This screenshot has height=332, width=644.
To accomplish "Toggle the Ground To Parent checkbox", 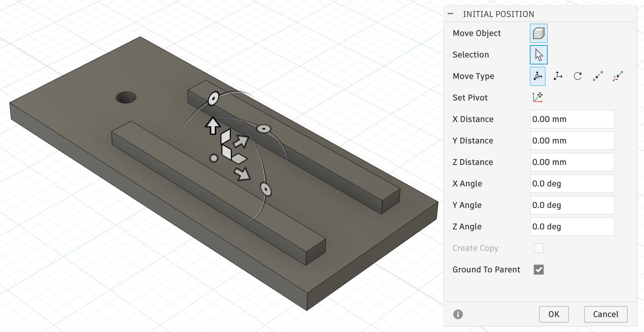I will coord(539,270).
